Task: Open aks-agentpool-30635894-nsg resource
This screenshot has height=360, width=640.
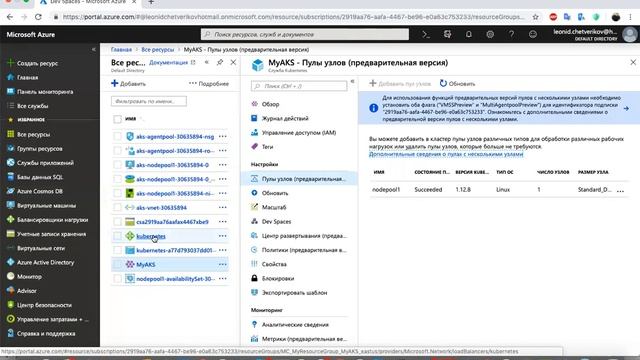Action: click(175, 136)
